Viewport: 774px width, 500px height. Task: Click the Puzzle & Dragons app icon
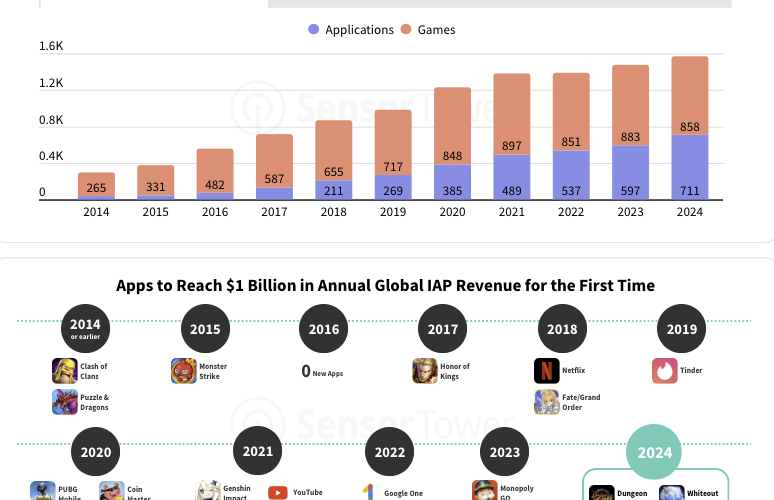pos(65,402)
